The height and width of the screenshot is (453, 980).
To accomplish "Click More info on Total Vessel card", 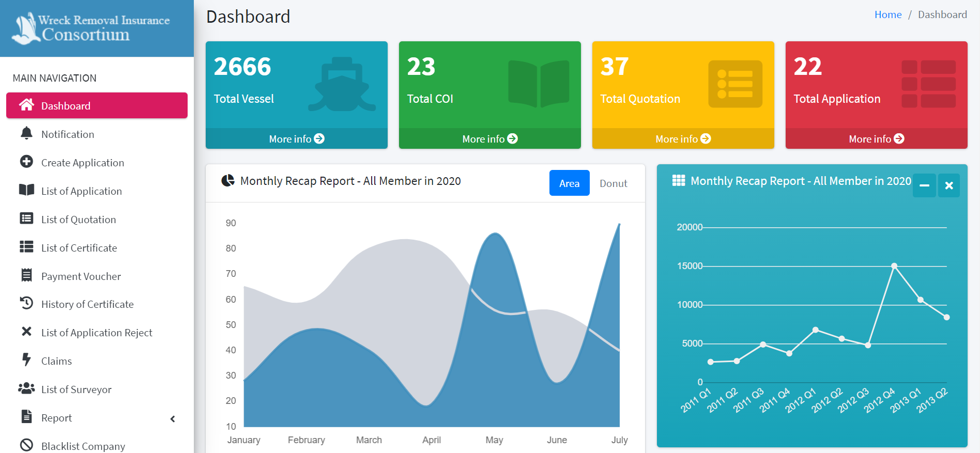I will tap(296, 139).
